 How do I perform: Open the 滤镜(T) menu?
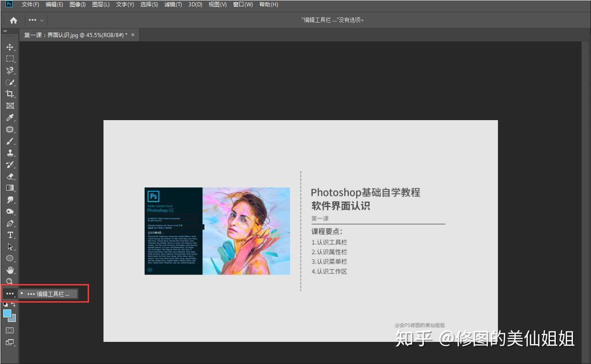coord(173,5)
